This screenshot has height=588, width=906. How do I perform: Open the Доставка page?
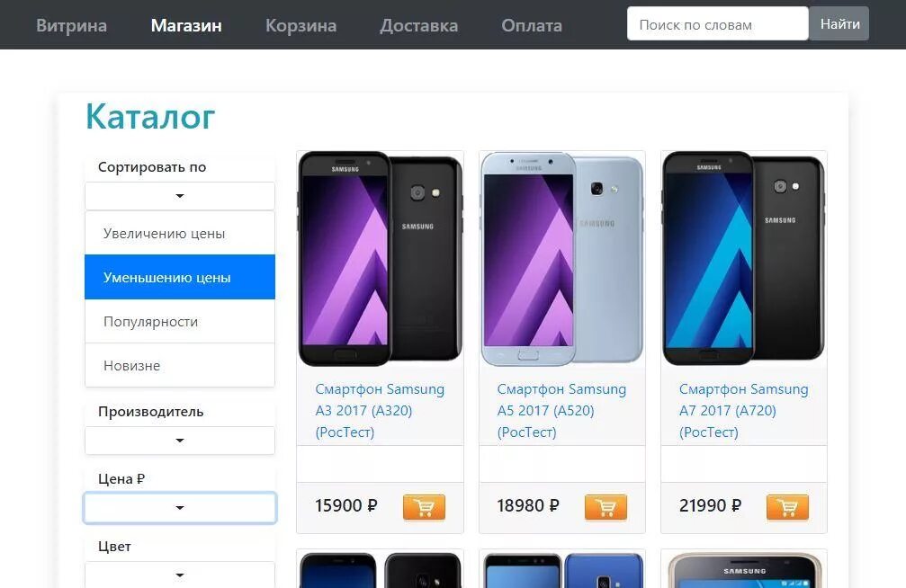(419, 25)
